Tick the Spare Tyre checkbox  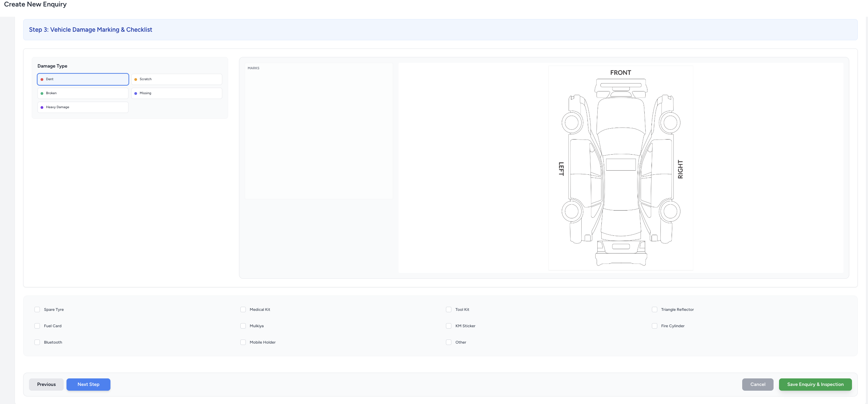[37, 309]
